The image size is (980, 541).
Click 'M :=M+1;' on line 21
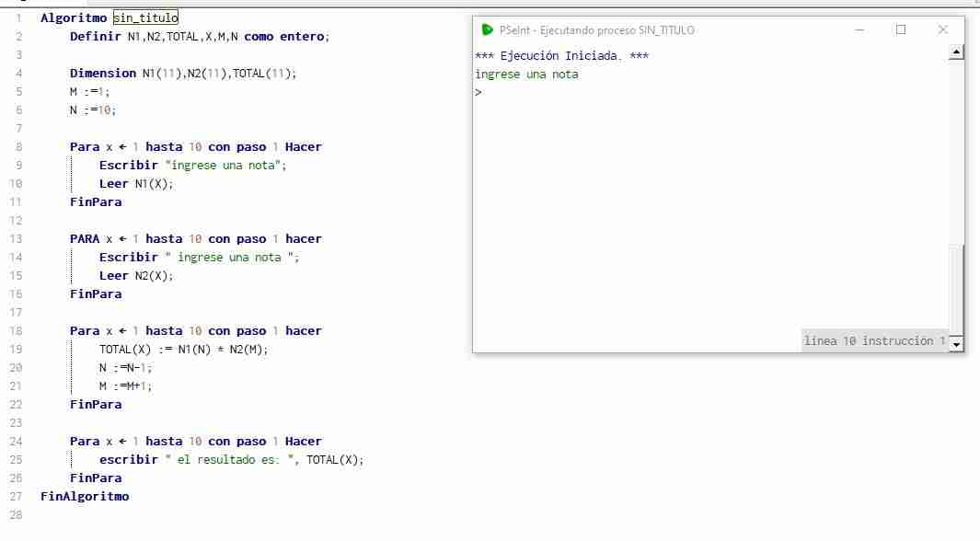pos(125,386)
